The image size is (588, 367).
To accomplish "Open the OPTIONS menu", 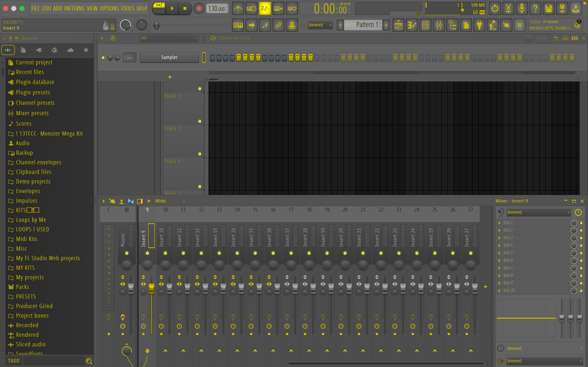I will point(109,8).
